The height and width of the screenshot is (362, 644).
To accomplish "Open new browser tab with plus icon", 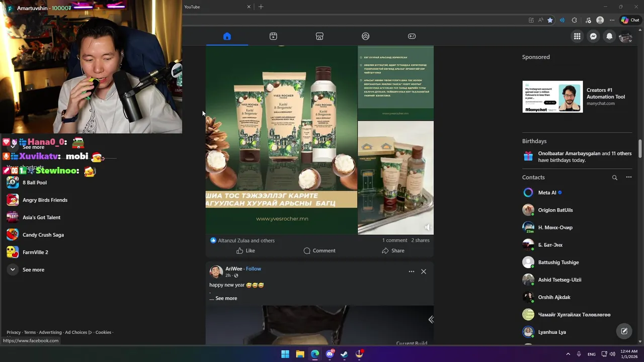I will click(x=261, y=7).
